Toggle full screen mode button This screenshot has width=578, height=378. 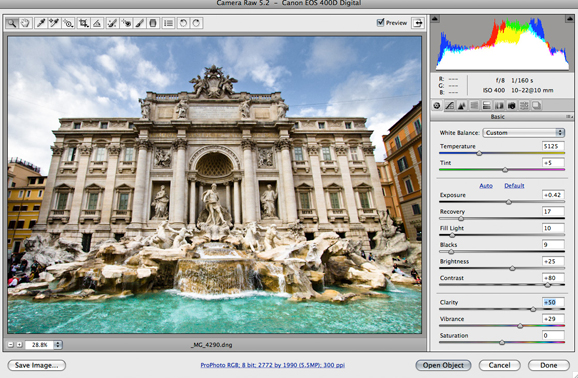pos(418,23)
